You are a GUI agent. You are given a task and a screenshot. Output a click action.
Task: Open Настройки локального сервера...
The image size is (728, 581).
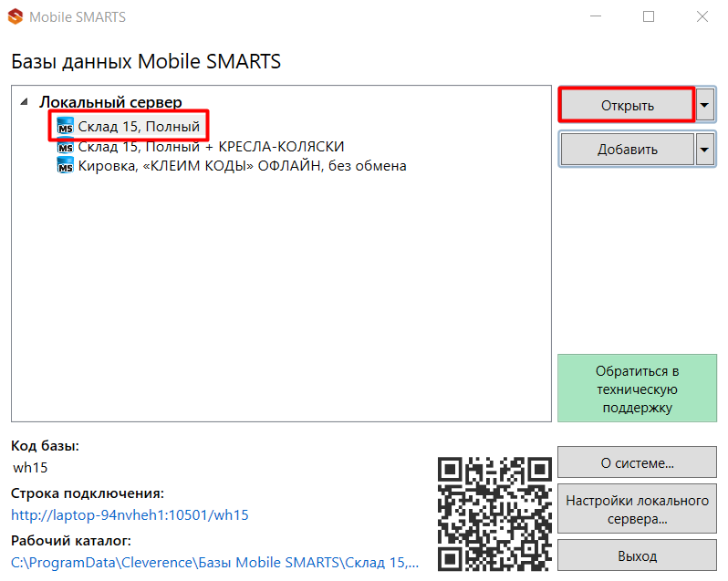point(637,509)
